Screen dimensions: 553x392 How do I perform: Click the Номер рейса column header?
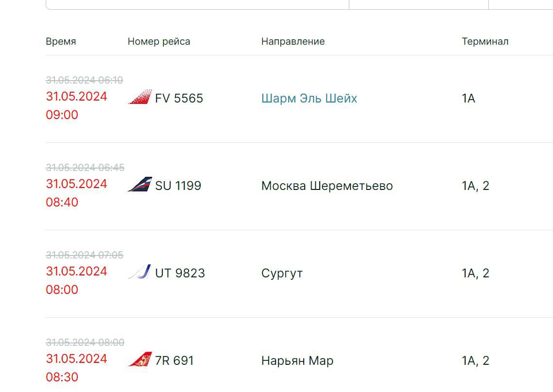click(x=159, y=42)
